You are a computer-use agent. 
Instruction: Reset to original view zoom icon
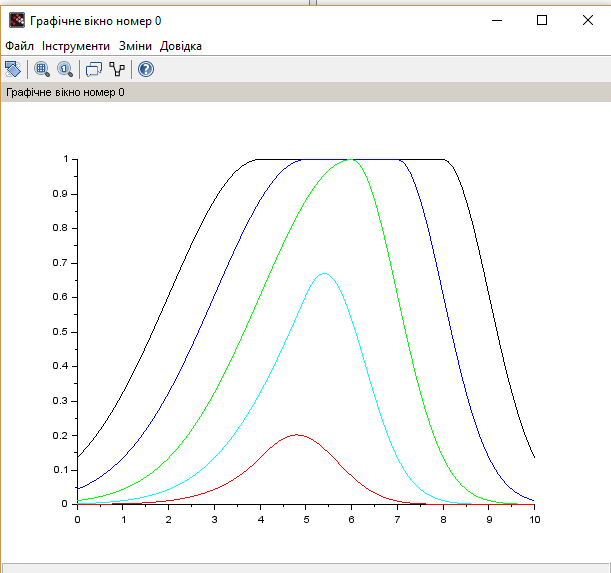(x=65, y=69)
